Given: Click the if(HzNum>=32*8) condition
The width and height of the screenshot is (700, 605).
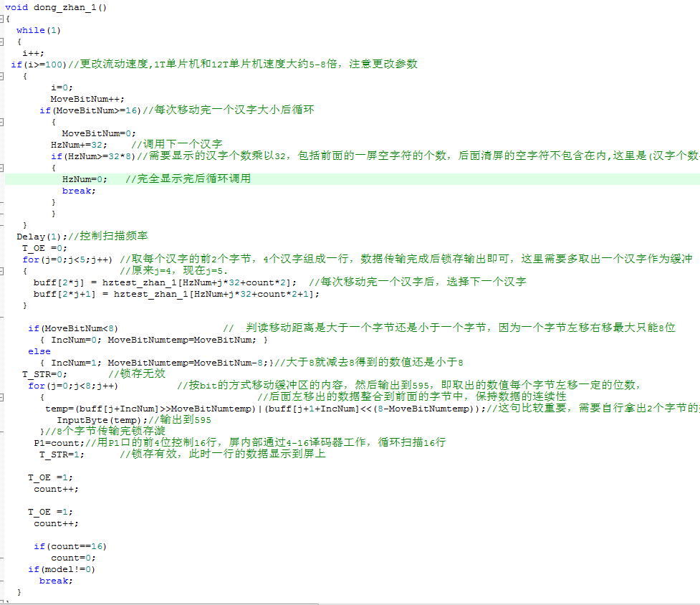Looking at the screenshot, I should point(93,156).
